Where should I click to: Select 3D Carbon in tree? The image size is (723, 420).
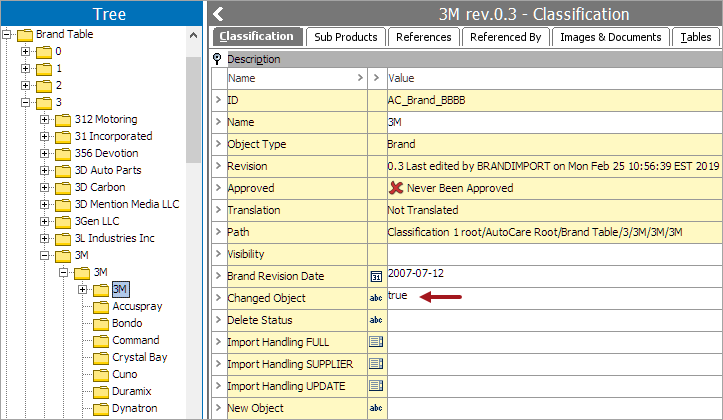click(x=100, y=187)
